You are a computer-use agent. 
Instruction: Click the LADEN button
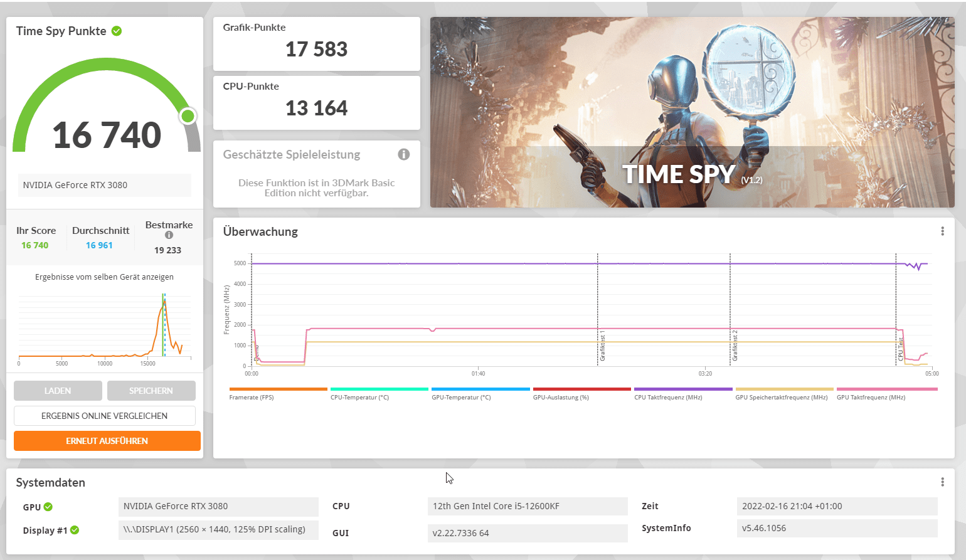tap(58, 391)
